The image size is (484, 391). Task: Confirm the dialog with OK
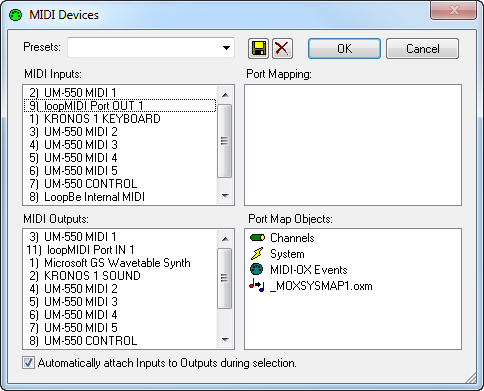344,49
